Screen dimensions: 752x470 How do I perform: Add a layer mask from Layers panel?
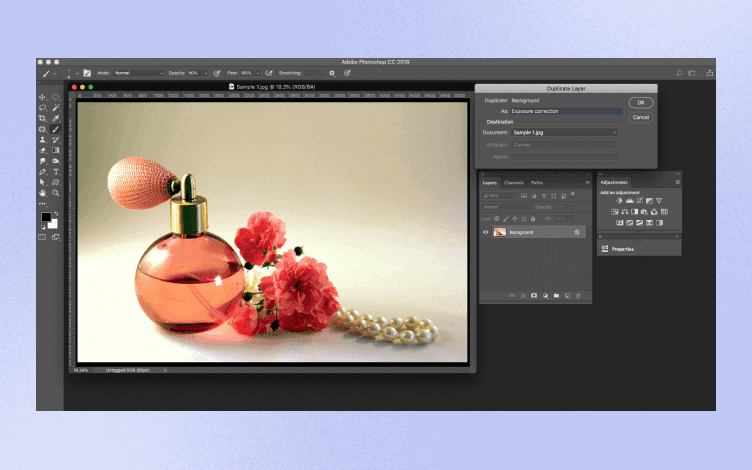534,296
